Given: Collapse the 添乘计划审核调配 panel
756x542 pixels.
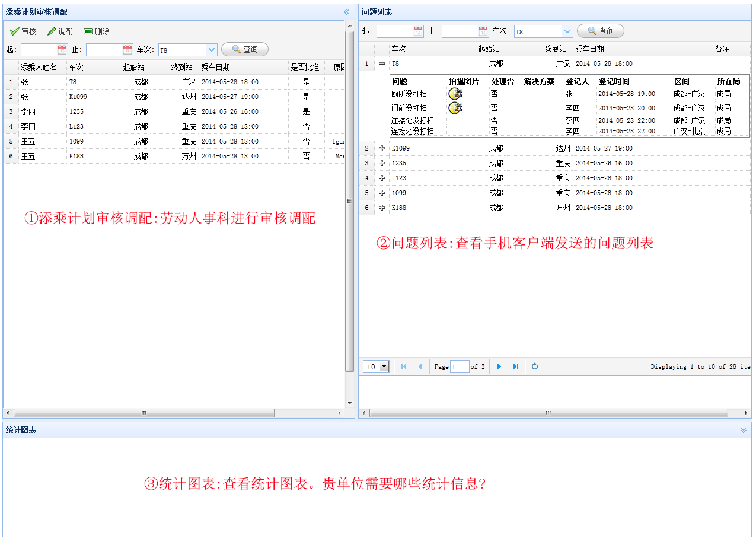Looking at the screenshot, I should click(347, 12).
